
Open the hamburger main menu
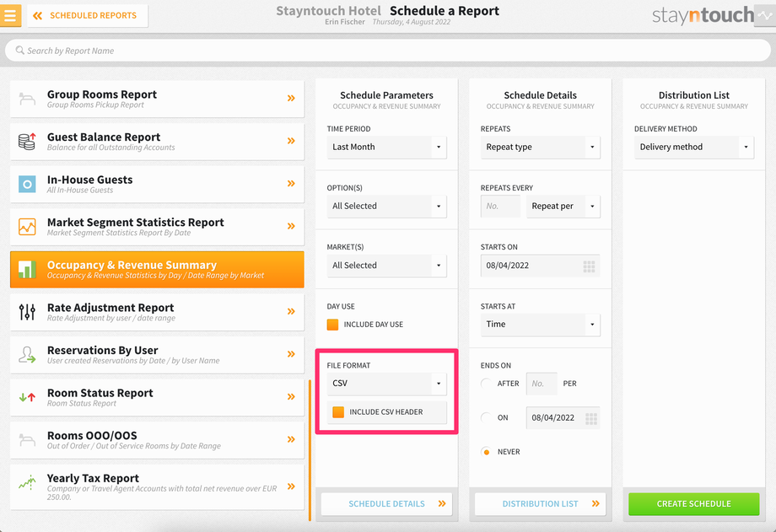point(10,15)
